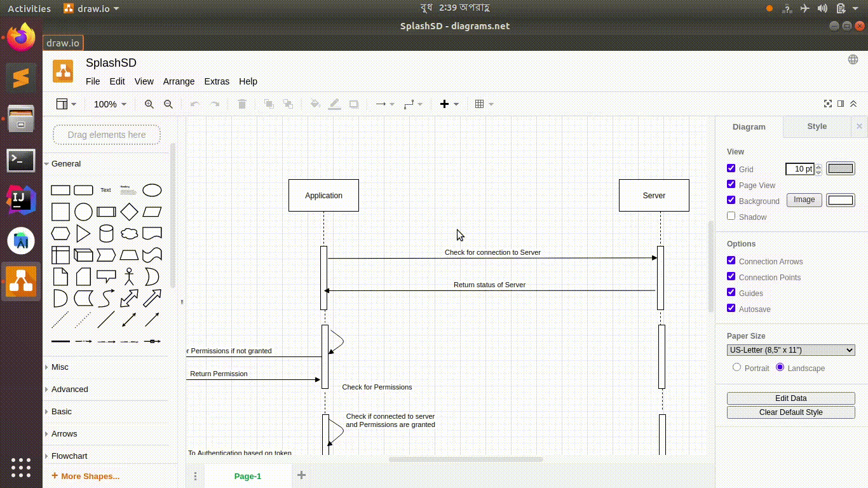Enable the Shadow checkbox in Diagram view
Viewport: 868px width, 488px height.
pyautogui.click(x=731, y=215)
